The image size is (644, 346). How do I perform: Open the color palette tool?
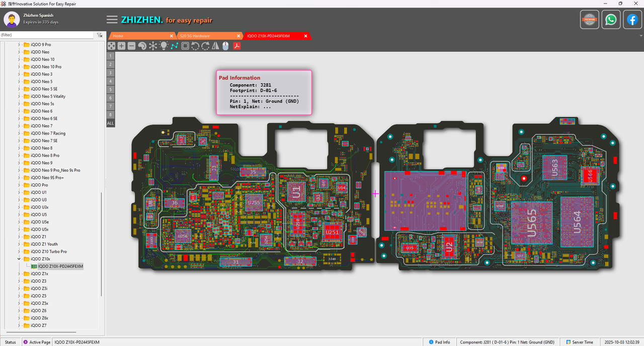point(142,46)
